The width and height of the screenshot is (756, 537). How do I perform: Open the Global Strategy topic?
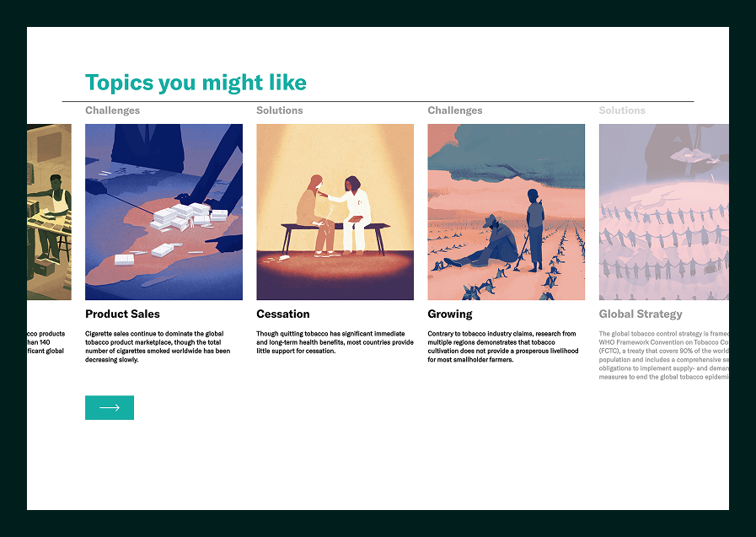point(641,314)
